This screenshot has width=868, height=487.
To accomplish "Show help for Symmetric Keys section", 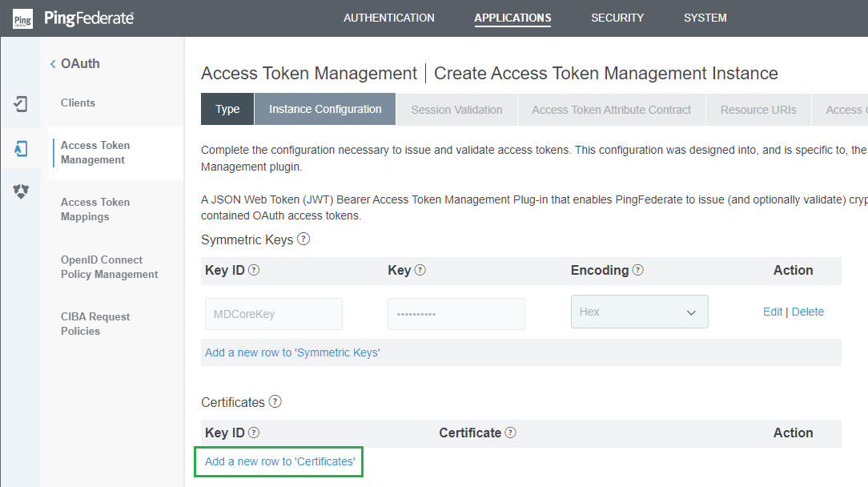I will [303, 239].
